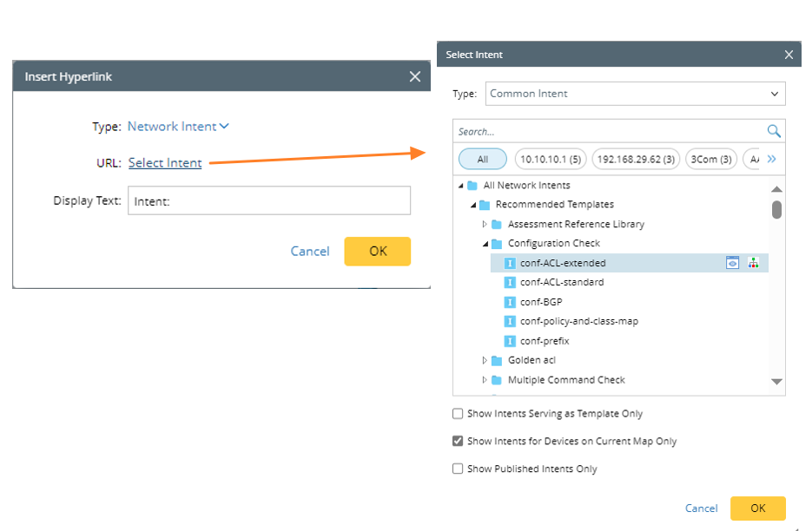Click the Display Text input field
Viewport: 812px width, 531px height.
(x=268, y=201)
